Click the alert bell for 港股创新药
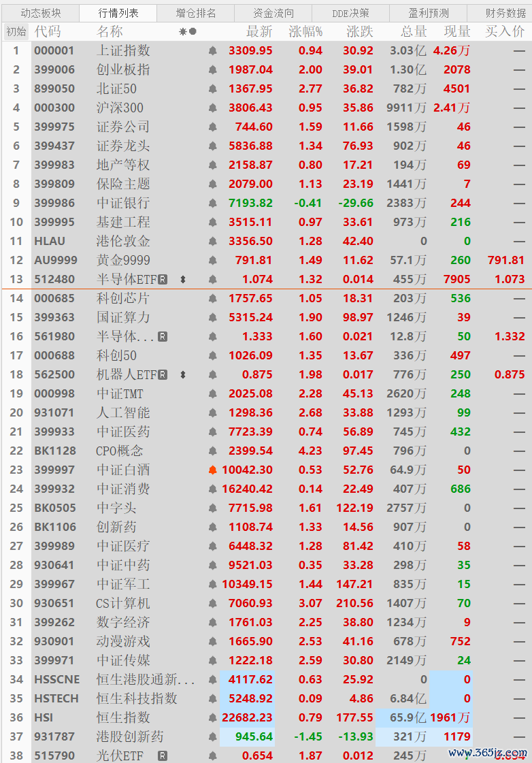This screenshot has width=532, height=763. pos(212,736)
